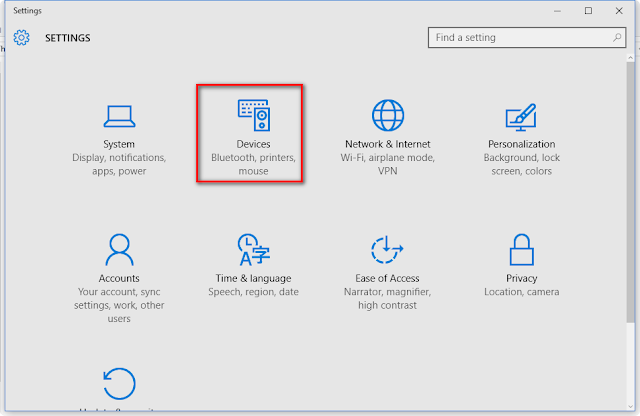The height and width of the screenshot is (416, 640).
Task: Focus the Find a setting search box
Action: (x=527, y=38)
